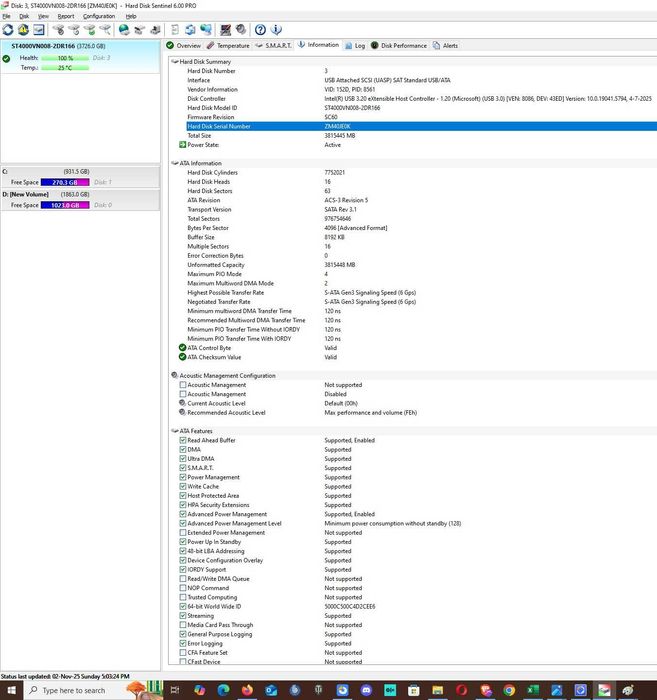
Task: Click the C: free space 270.3 GB bar
Action: pos(65,182)
